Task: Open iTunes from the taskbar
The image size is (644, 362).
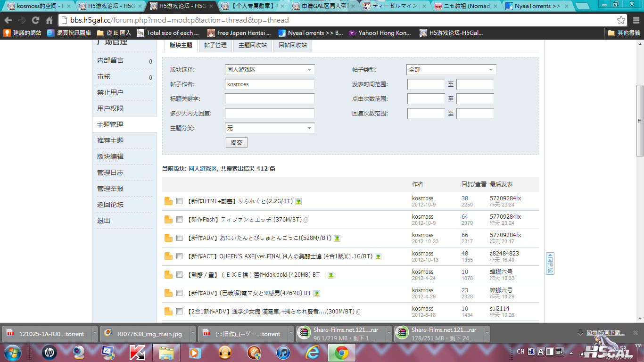Action: 283,353
